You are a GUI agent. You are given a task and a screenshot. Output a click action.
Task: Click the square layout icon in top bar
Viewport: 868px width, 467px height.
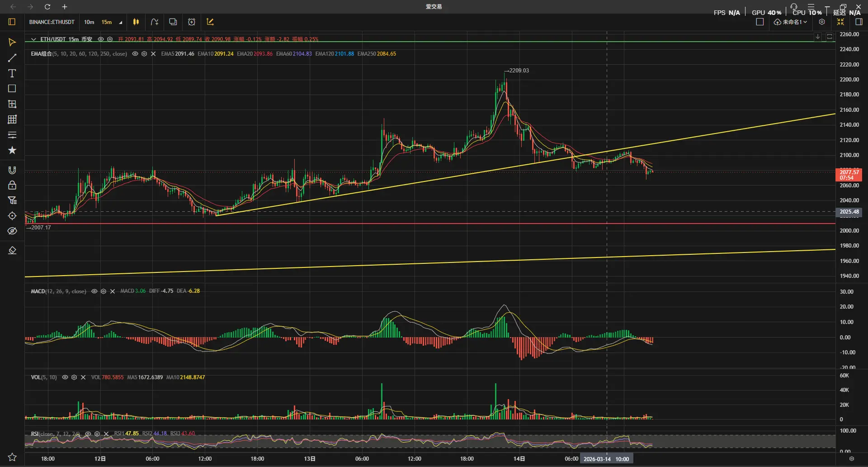point(760,22)
